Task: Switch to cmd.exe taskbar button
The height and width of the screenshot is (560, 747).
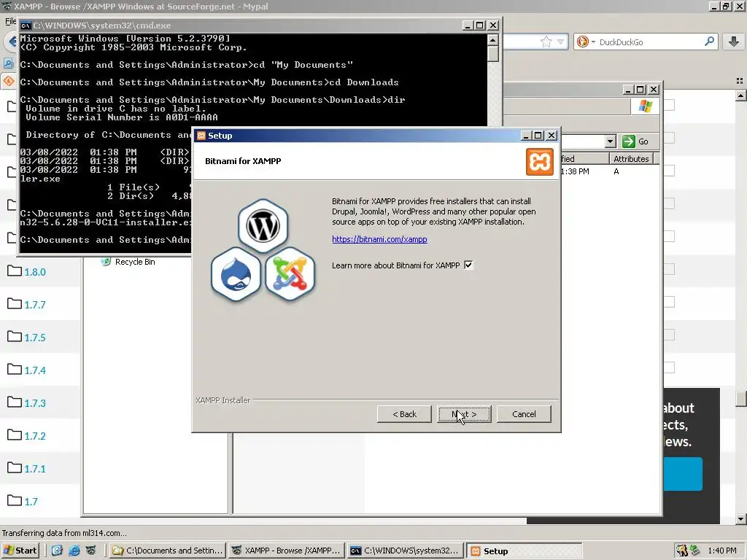Action: [406, 551]
